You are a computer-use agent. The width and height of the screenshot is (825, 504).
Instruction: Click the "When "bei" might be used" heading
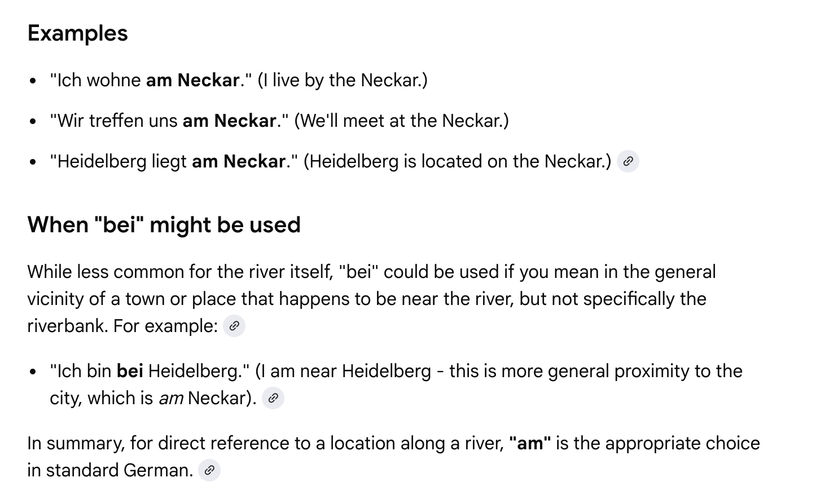tap(164, 225)
